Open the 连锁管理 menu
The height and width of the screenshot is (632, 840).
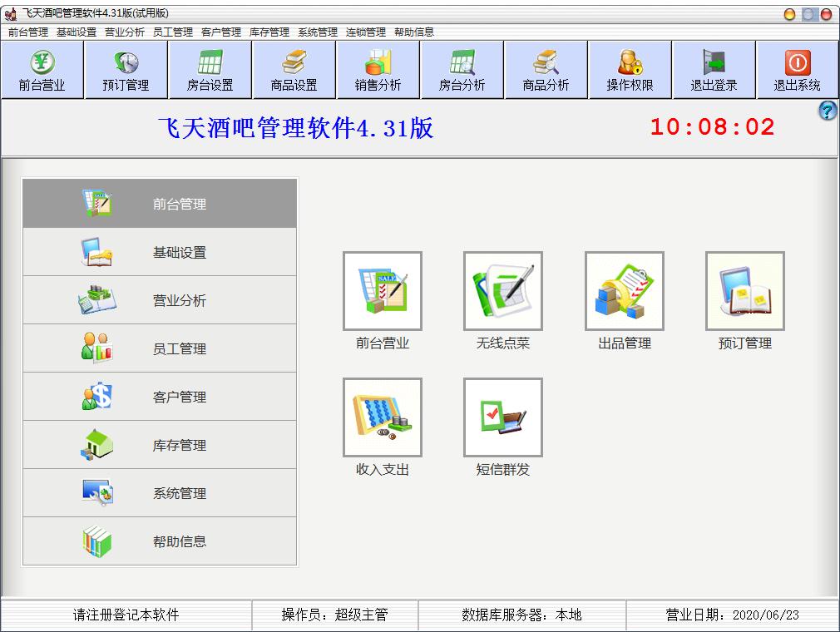pos(366,32)
